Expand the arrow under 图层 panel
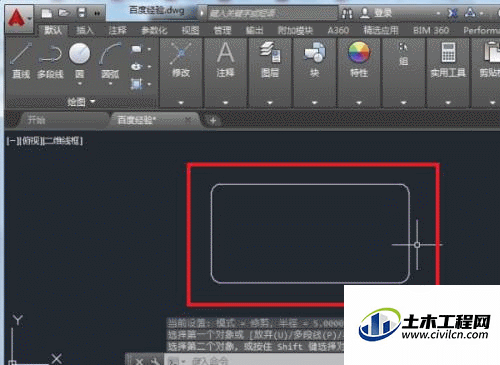This screenshot has height=365, width=500. 270,103
